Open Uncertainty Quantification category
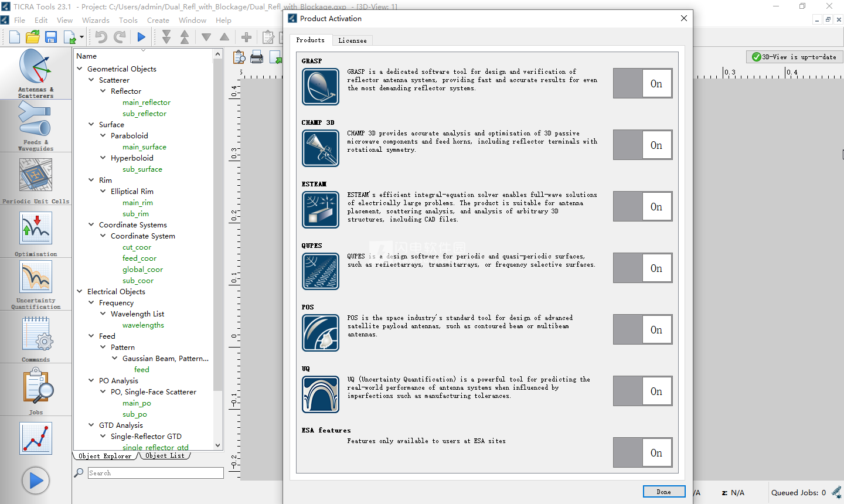Viewport: 844px width, 504px height. 36,284
